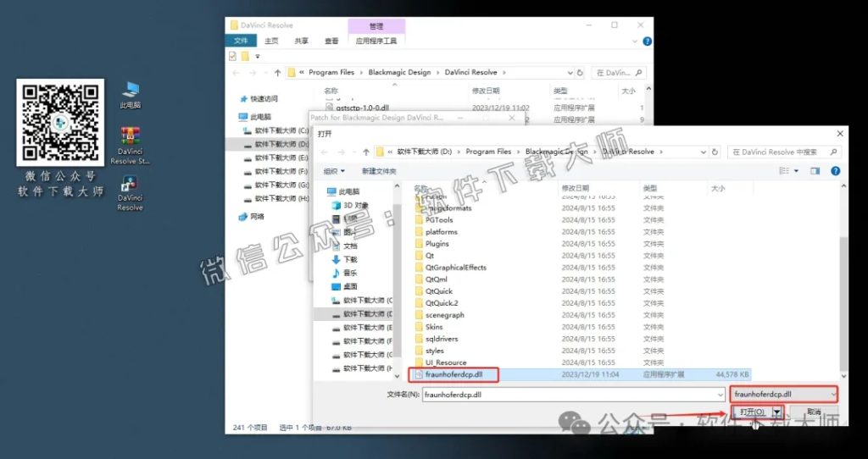
Task: Click the help icon in the Explorer ribbon
Action: 647,41
